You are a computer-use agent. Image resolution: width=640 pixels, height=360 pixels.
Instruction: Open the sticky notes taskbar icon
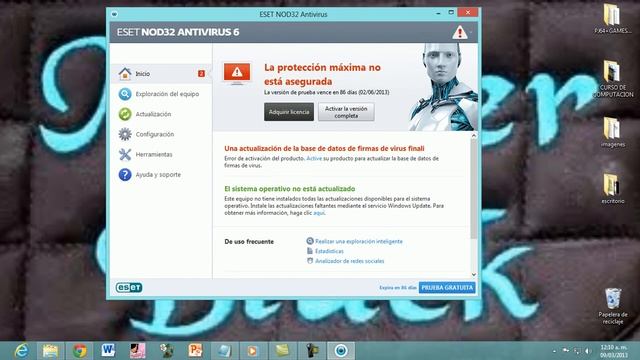(x=282, y=351)
